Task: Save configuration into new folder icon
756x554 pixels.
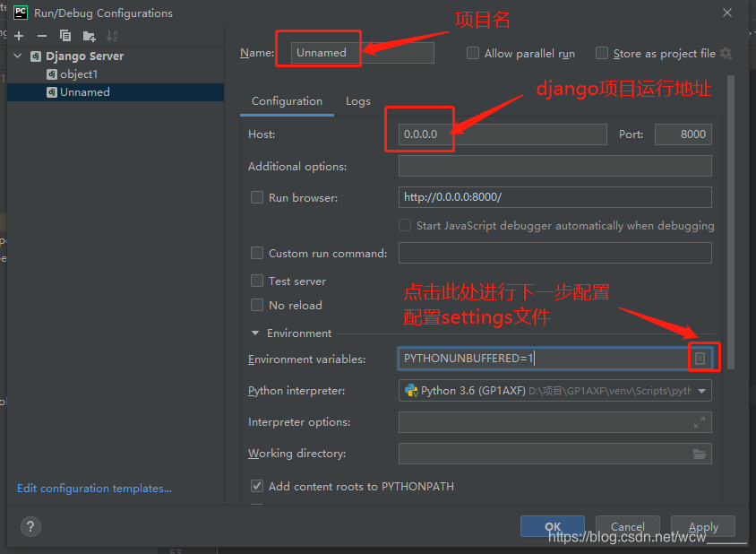Action: [90, 36]
